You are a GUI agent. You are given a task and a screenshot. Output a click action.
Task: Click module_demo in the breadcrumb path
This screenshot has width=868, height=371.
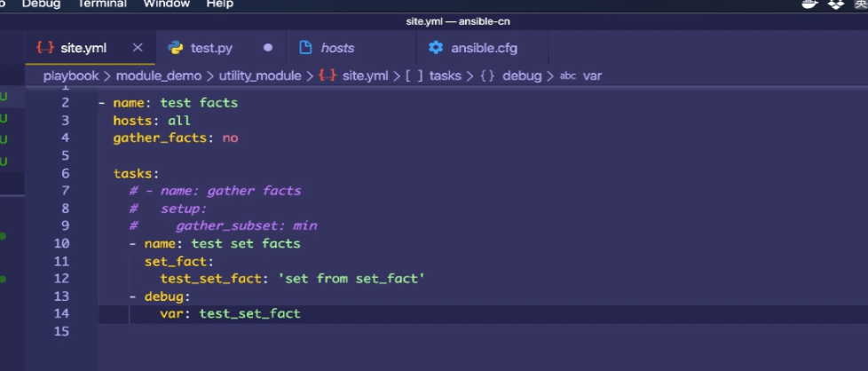coord(158,75)
